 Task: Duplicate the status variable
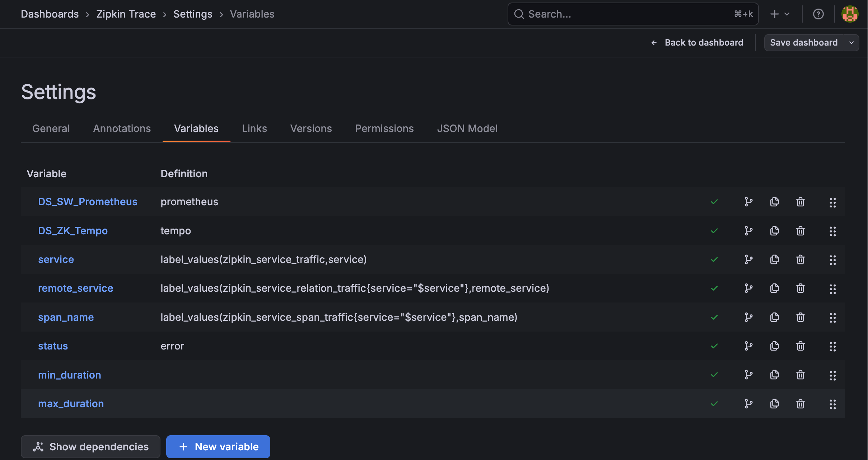(x=774, y=346)
